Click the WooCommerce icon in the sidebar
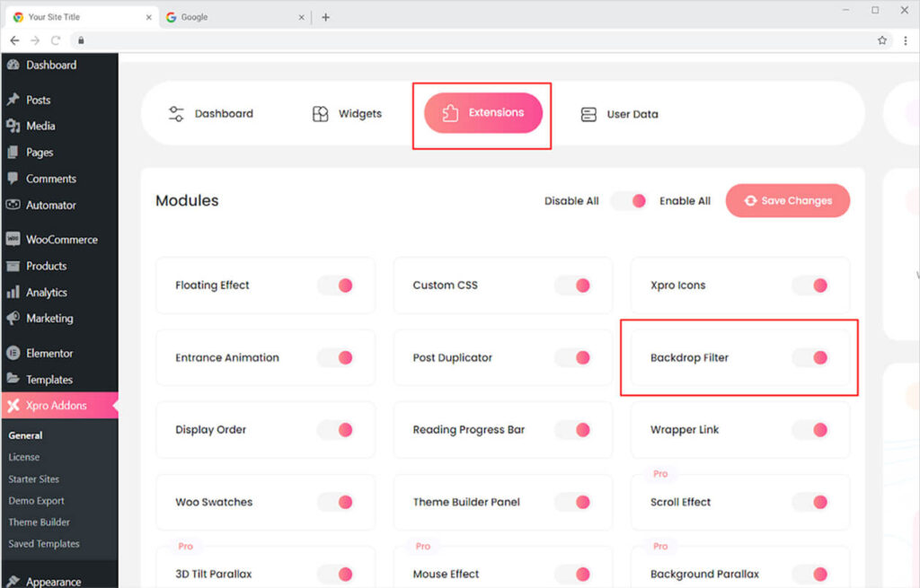Image resolution: width=920 pixels, height=588 pixels. (13, 240)
